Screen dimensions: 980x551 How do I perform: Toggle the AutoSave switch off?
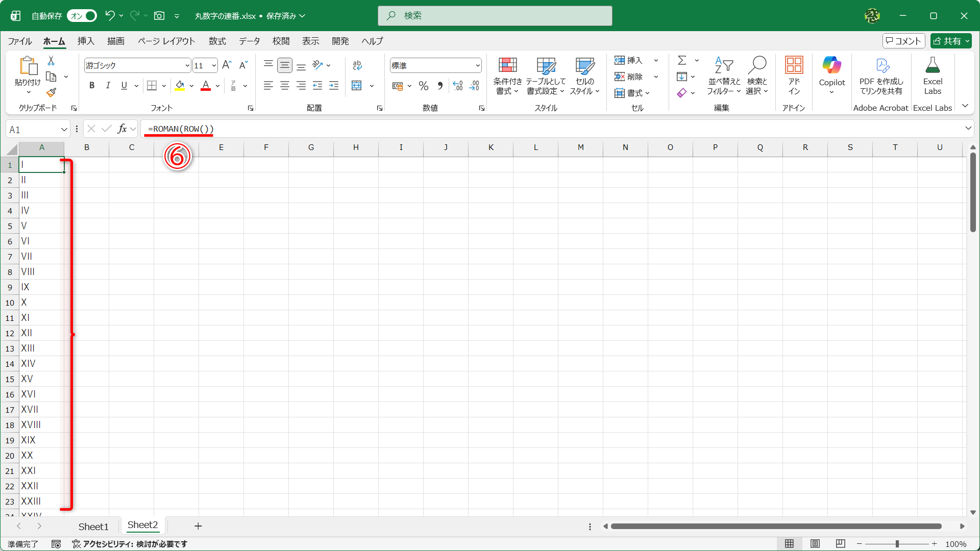coord(82,16)
